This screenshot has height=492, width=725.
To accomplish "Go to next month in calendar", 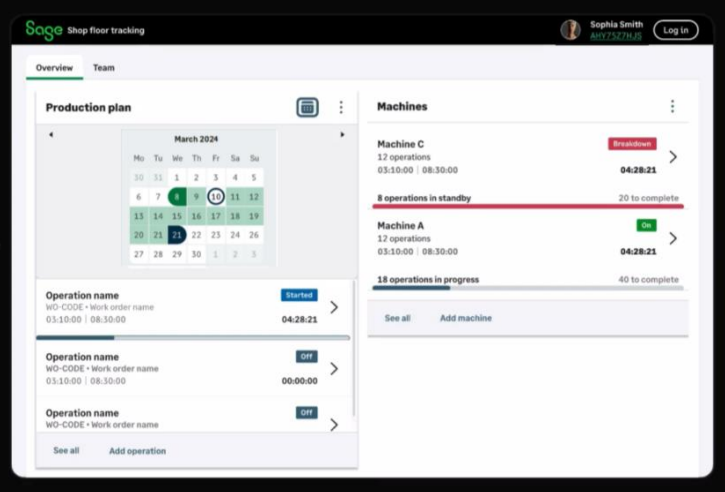I will (x=342, y=135).
